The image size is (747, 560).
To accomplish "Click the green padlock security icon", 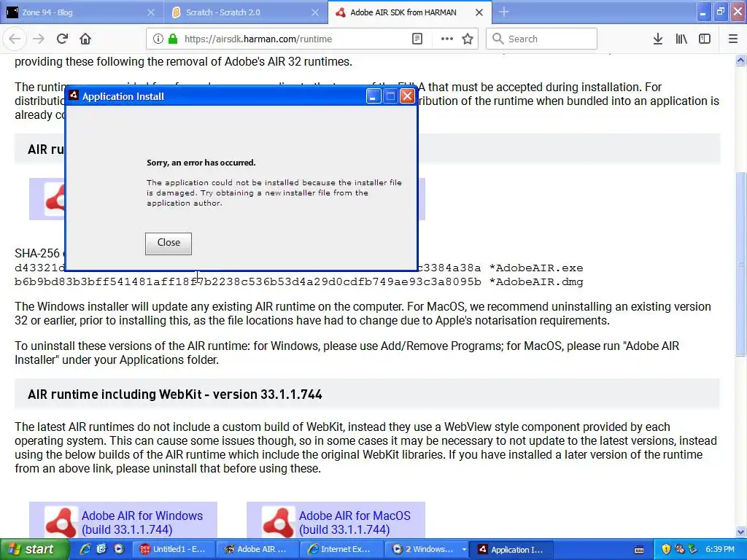I will coord(173,39).
